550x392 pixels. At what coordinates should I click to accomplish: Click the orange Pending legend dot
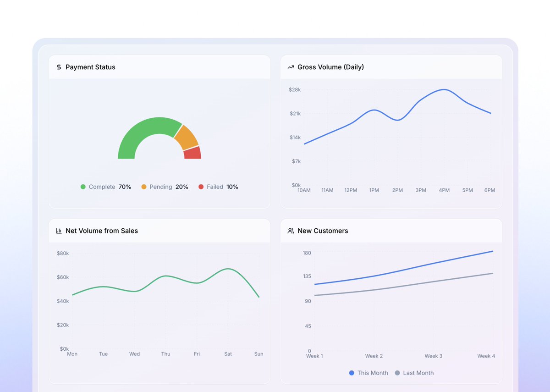click(x=144, y=187)
